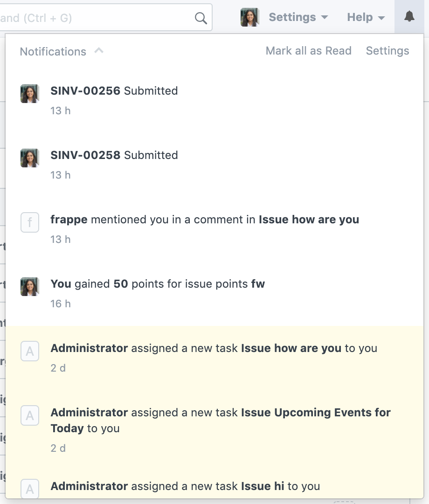Click the 'A' avatar on Issue hi notification
Screen dimensions: 429x504
coord(29,489)
